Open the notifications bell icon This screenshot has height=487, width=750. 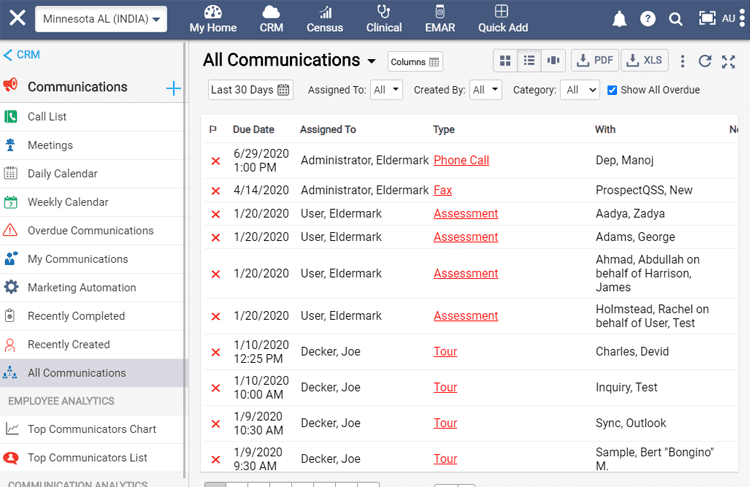(619, 19)
